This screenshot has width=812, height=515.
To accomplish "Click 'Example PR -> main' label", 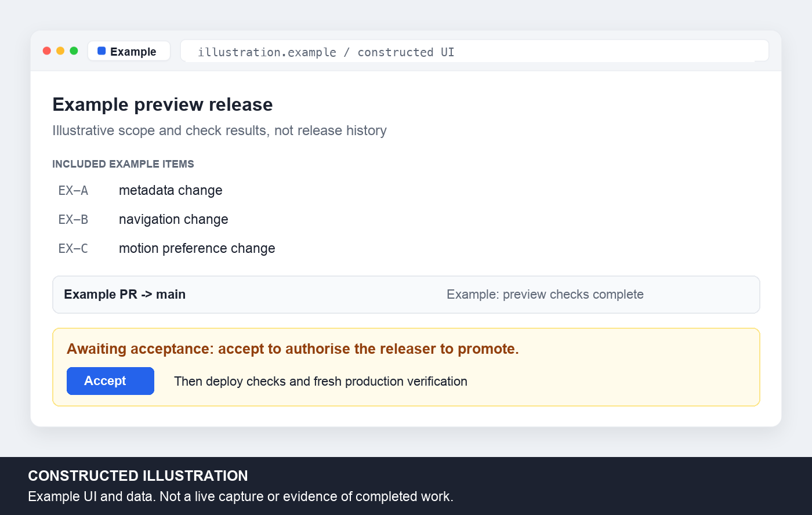I will click(125, 295).
